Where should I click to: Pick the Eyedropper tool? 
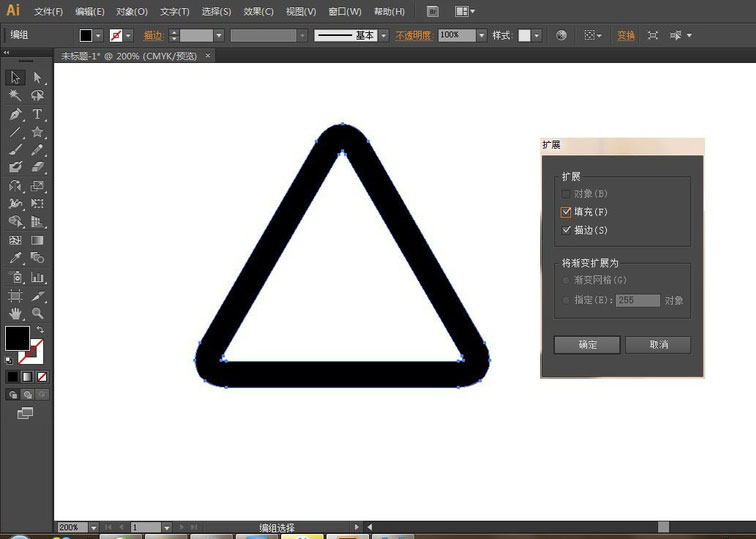[x=15, y=258]
